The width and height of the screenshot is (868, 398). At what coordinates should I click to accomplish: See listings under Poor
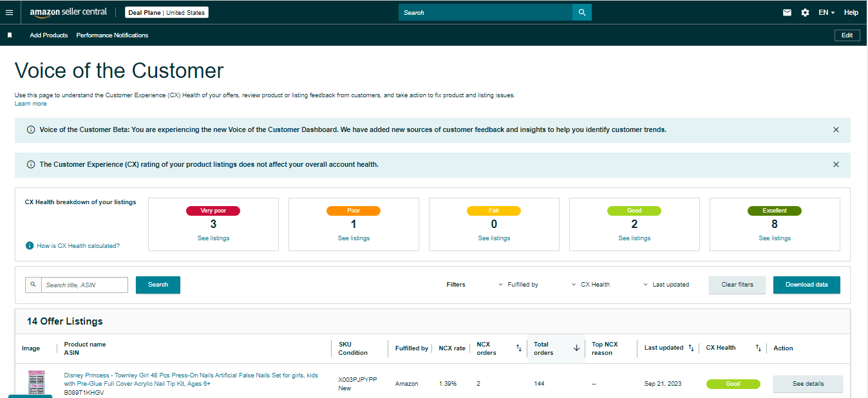point(354,238)
